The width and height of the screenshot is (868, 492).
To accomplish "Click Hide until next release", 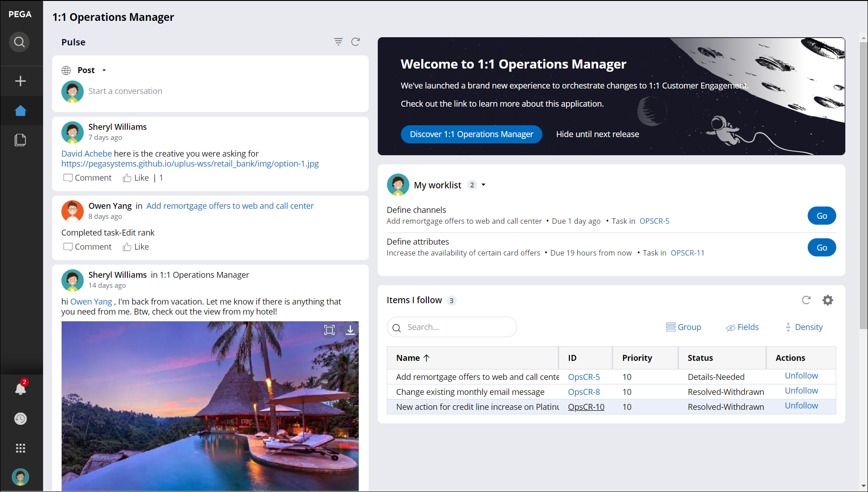I will coord(597,134).
